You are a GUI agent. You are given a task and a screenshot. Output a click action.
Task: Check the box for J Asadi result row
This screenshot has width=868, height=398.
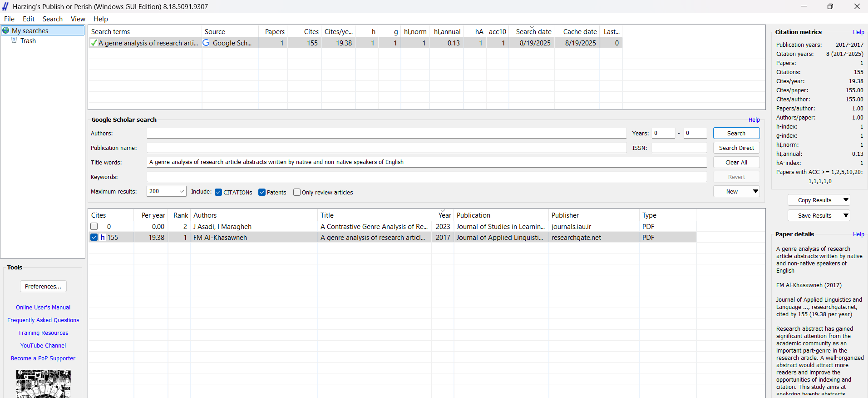[x=94, y=226]
